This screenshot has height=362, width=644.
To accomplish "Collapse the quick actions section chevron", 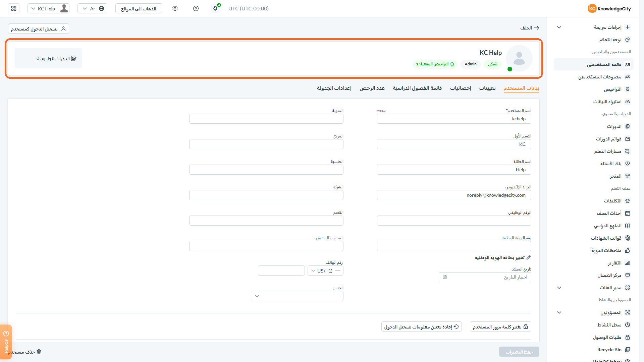I will pyautogui.click(x=559, y=27).
